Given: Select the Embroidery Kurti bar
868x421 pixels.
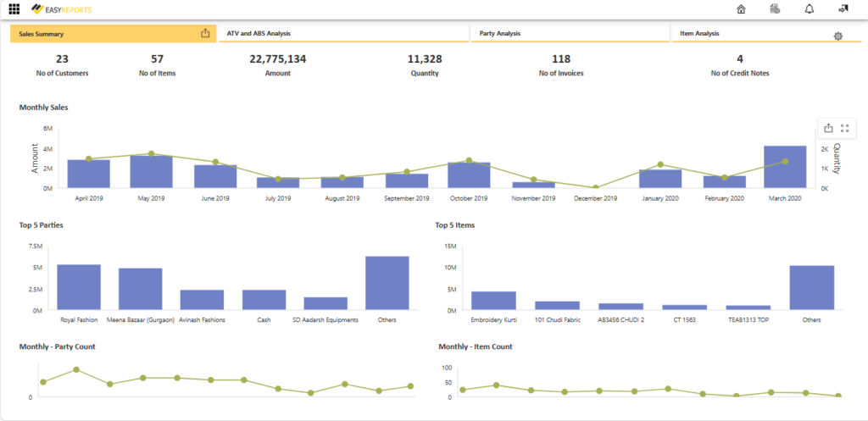Looking at the screenshot, I should pyautogui.click(x=493, y=301).
